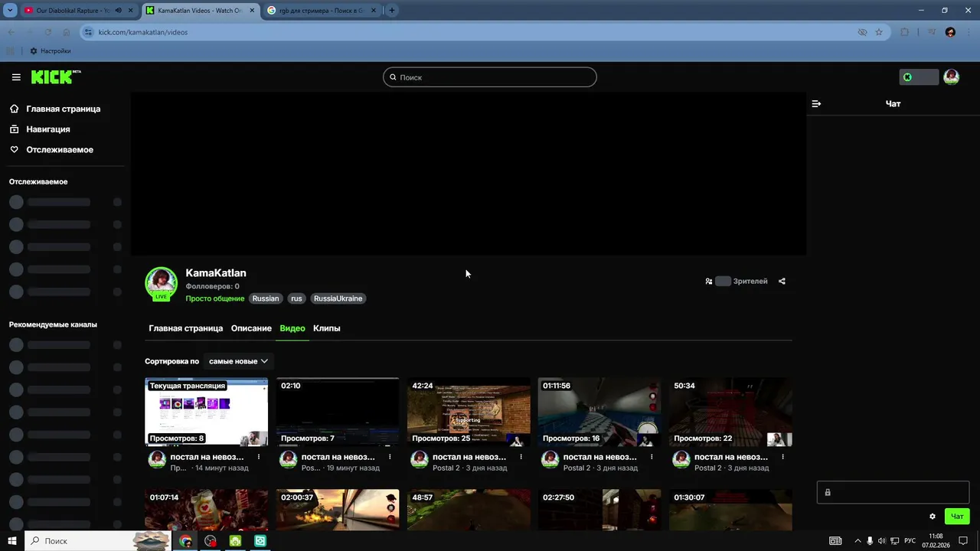980x551 pixels.
Task: Open options menu of the 02:10 video
Action: point(390,457)
